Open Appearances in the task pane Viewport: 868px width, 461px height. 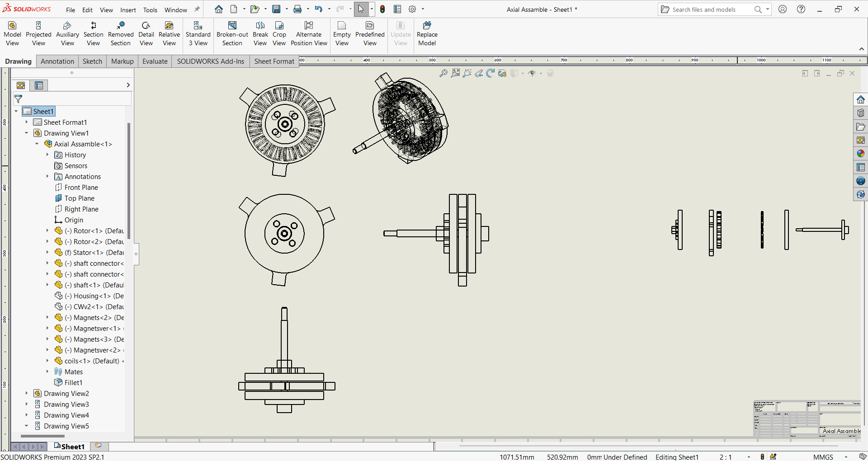click(x=860, y=154)
